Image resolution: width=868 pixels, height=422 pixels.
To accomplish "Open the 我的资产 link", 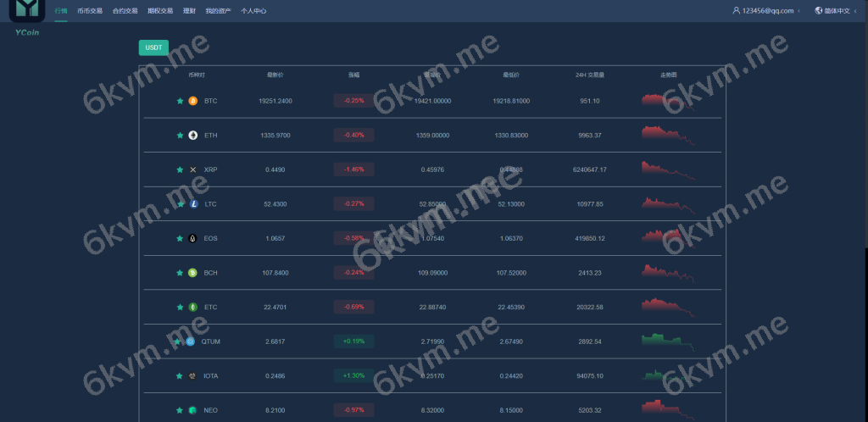I will pyautogui.click(x=217, y=11).
